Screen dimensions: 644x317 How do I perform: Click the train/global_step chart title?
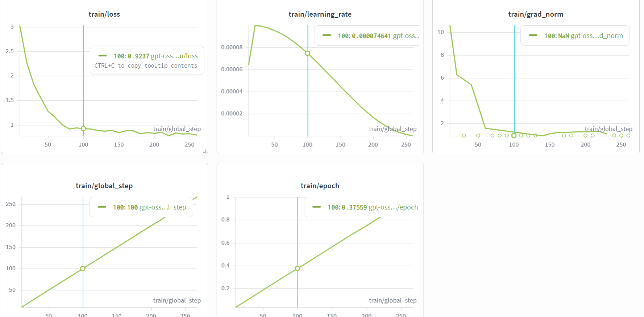point(104,186)
